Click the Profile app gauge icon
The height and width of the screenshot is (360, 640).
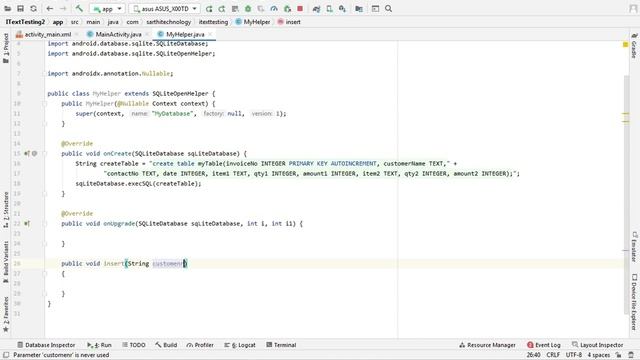(274, 9)
